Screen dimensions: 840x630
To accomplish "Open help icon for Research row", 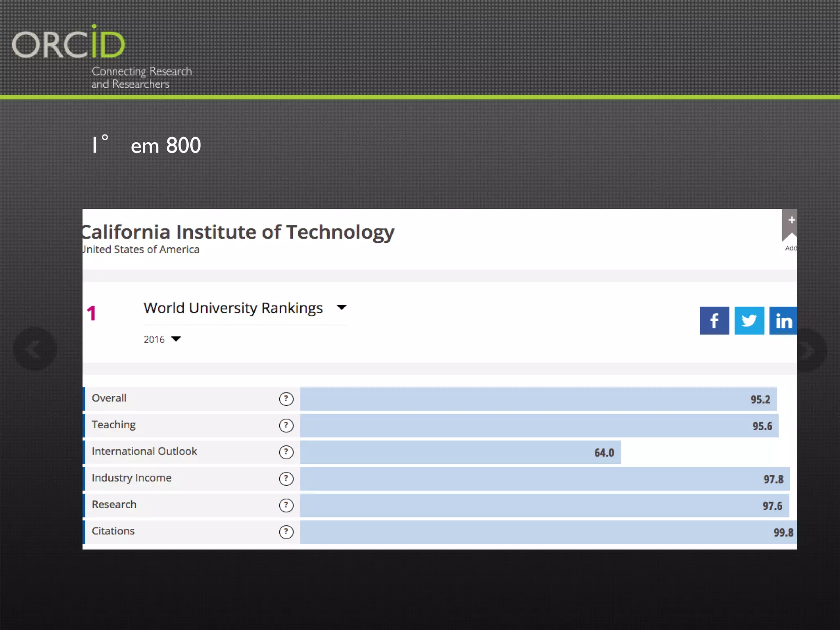I will pos(286,505).
